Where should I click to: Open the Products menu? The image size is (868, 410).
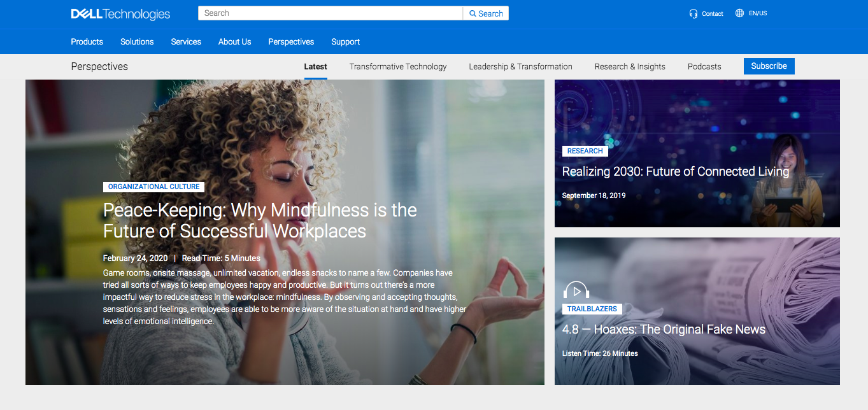point(87,42)
